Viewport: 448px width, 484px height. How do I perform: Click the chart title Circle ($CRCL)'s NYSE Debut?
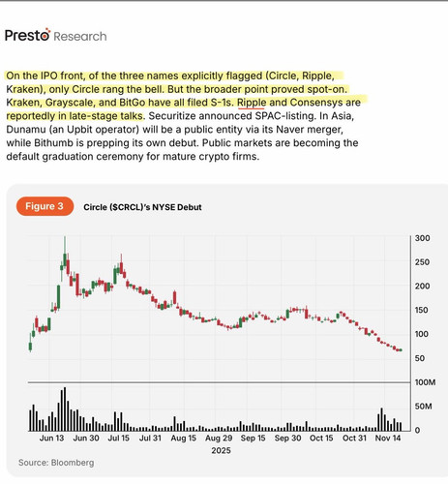point(142,207)
